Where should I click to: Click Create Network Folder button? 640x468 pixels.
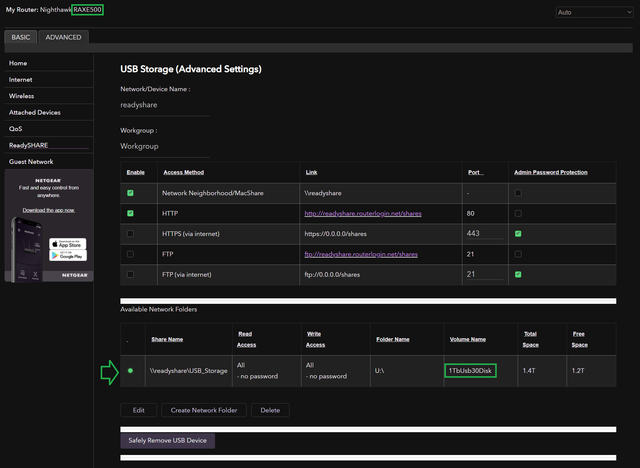click(204, 410)
